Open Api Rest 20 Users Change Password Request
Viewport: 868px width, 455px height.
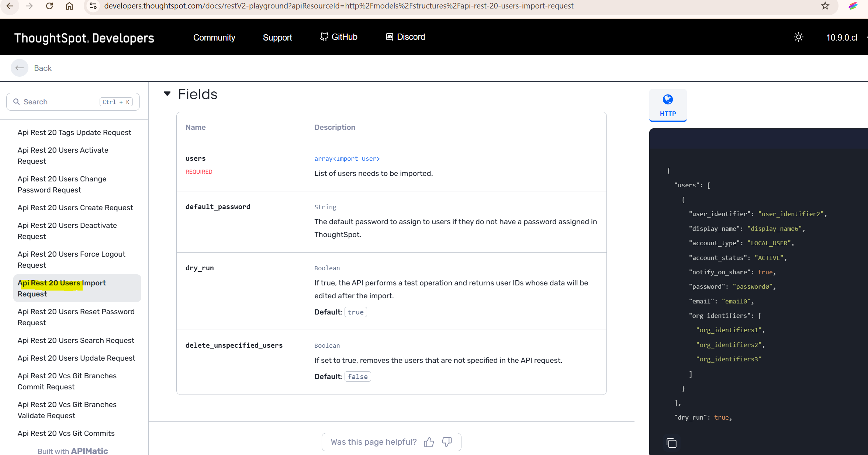[x=62, y=184]
